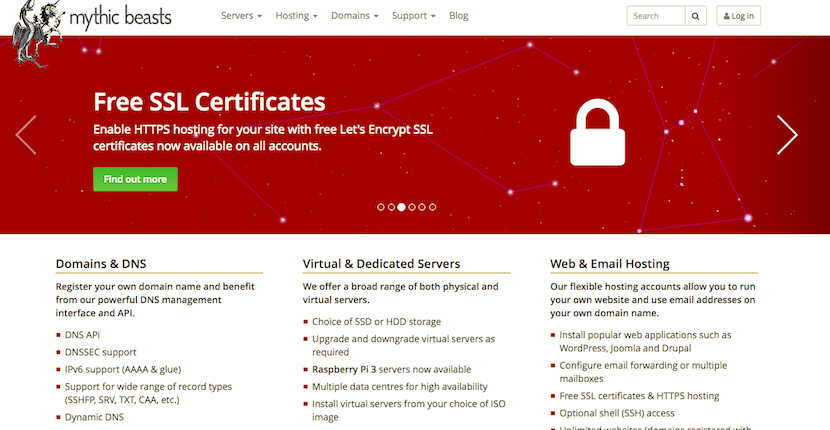Screen dimensions: 830x430
Task: Click into the Search input field
Action: tap(656, 16)
